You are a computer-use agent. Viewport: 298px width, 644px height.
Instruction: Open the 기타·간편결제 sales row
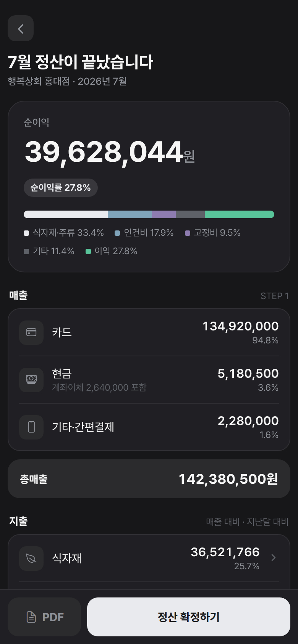coord(149,427)
